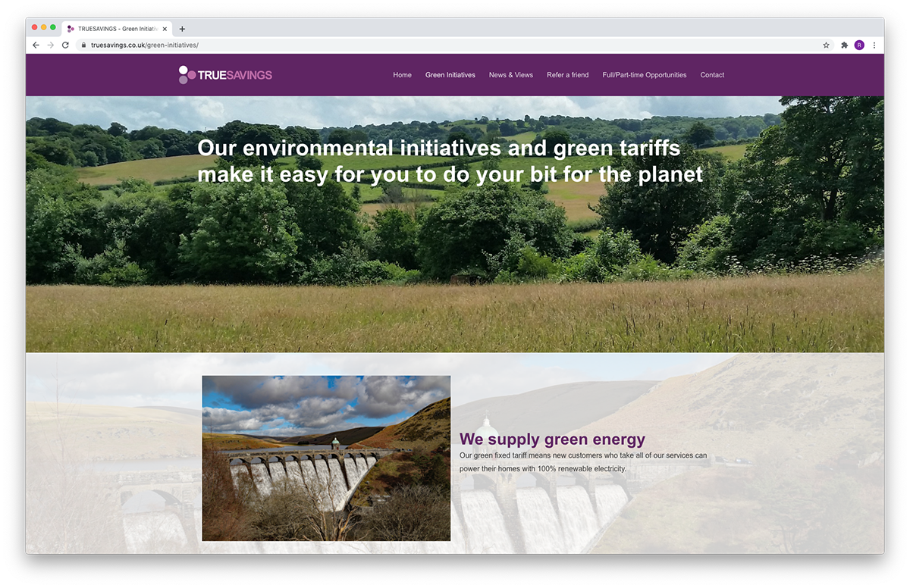
Task: Click the TRUESAVINGS logo
Action: click(225, 74)
